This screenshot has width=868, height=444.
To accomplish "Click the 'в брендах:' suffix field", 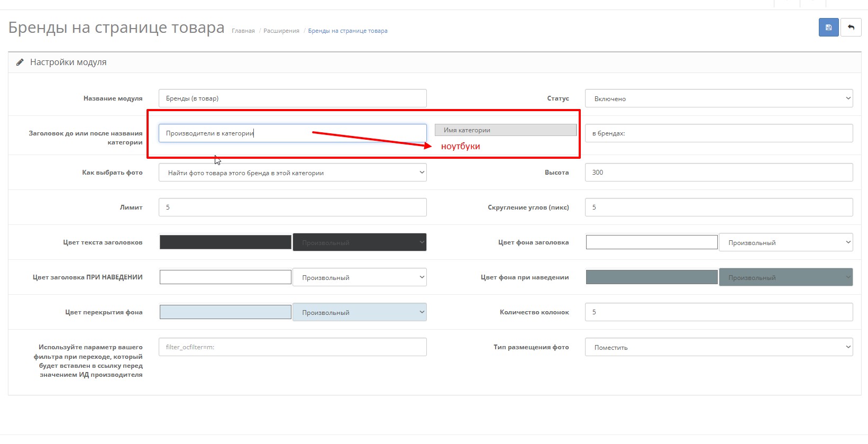I will 718,133.
